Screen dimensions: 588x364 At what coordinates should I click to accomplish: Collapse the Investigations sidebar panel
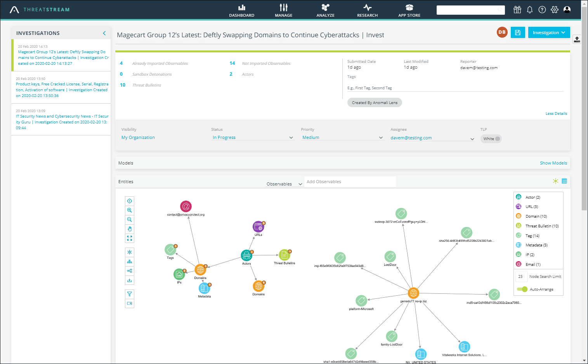click(104, 33)
